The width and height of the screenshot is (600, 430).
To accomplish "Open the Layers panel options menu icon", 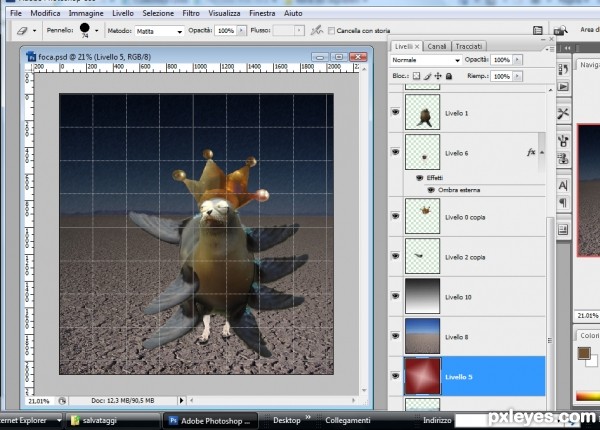I will tap(549, 49).
